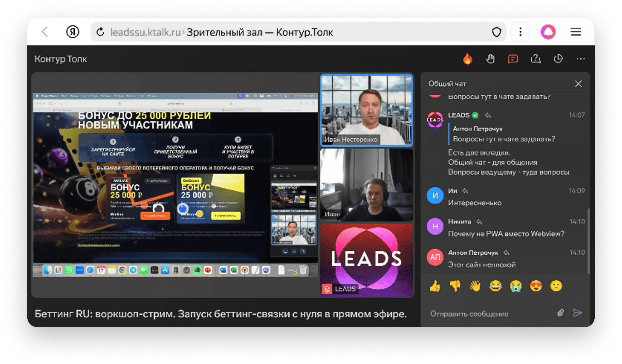Raise your hand using the hand icon
This screenshot has height=364, width=622.
pos(490,59)
